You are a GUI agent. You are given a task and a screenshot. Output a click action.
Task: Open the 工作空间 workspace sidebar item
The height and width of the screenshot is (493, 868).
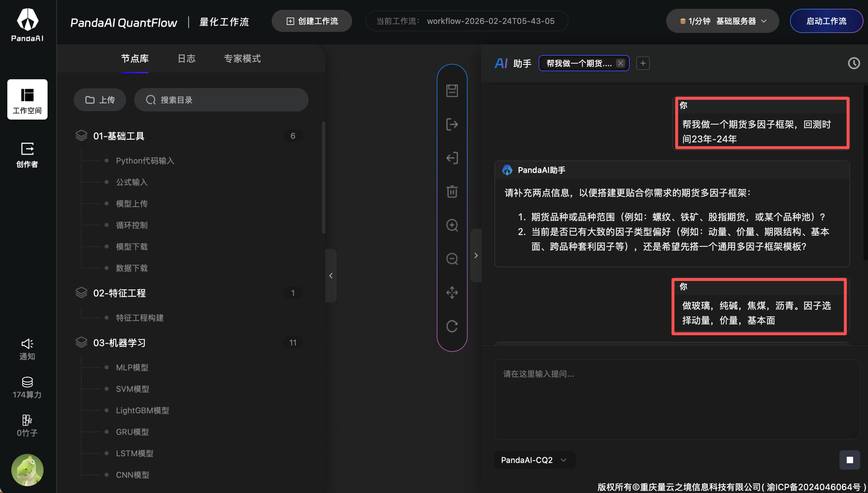27,99
